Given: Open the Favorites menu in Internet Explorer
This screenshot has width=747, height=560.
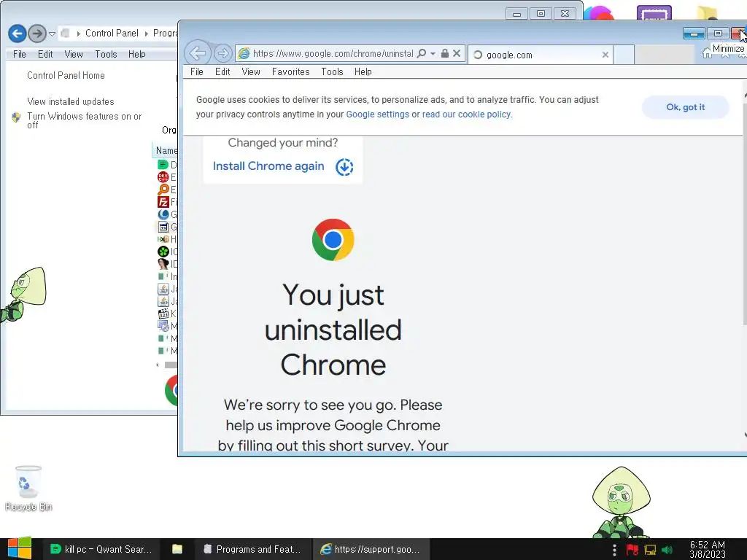Looking at the screenshot, I should click(x=290, y=71).
